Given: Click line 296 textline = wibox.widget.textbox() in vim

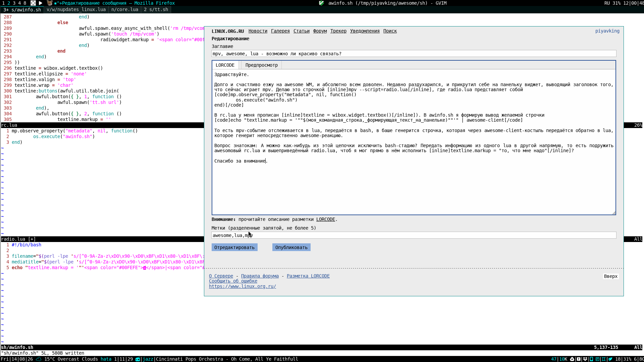Looking at the screenshot, I should (x=59, y=68).
